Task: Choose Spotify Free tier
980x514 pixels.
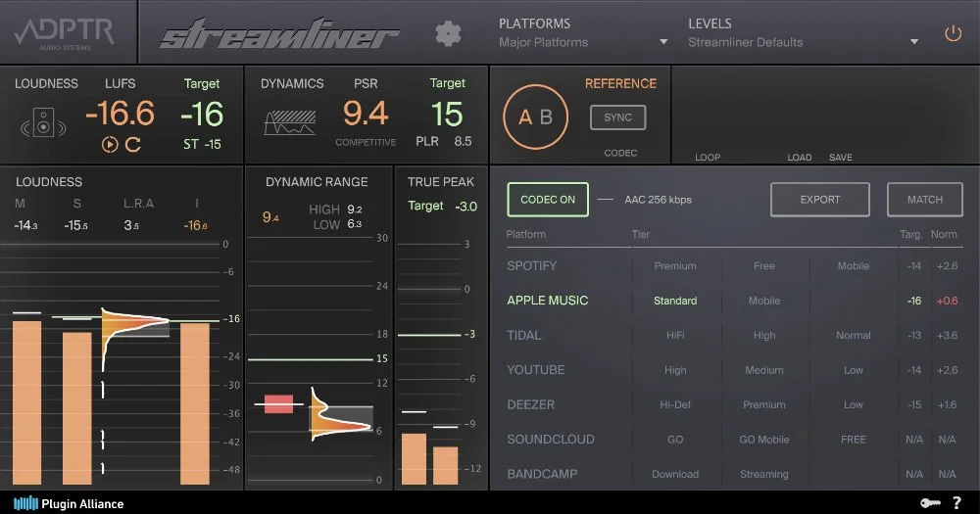Action: point(763,266)
